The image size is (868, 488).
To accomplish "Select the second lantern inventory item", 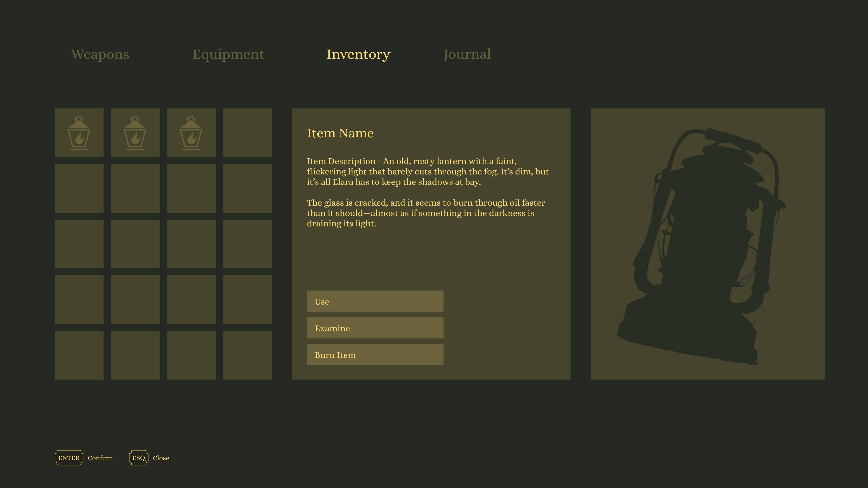I will coord(135,133).
